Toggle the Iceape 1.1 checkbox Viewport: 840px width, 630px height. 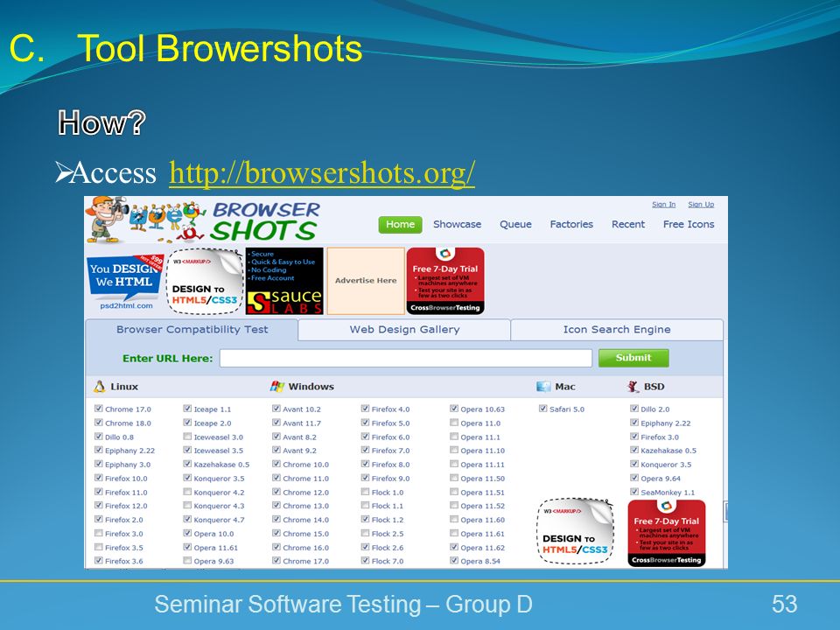(187, 409)
